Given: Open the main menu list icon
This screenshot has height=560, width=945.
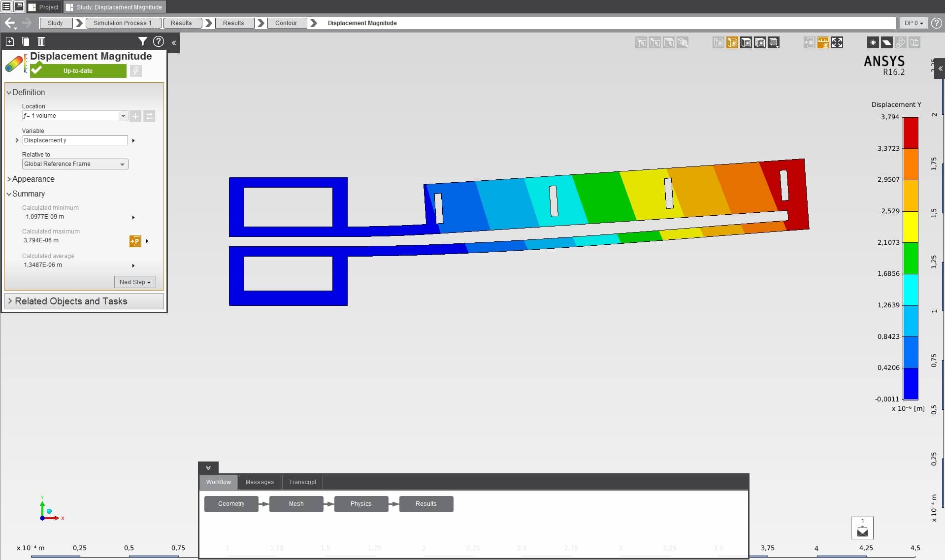Looking at the screenshot, I should pos(6,6).
